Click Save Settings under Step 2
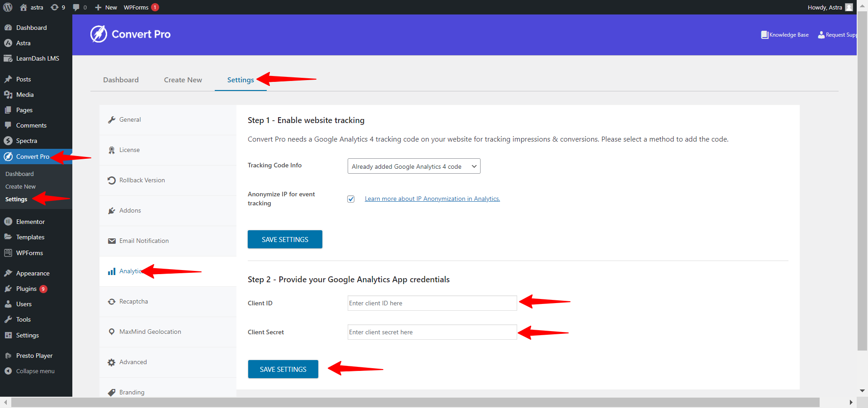This screenshot has height=408, width=868. pos(283,369)
